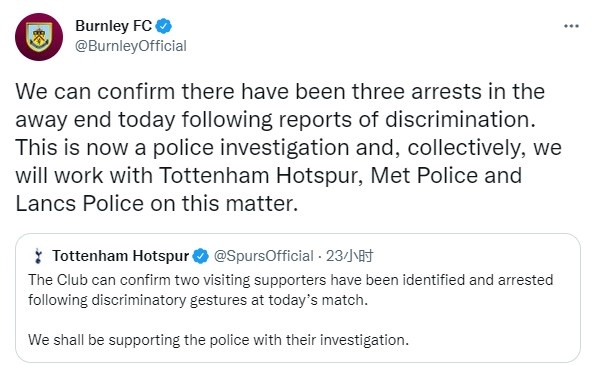The width and height of the screenshot is (592, 365).
Task: Click the 'This is now a police investigation' line
Action: coord(288,148)
